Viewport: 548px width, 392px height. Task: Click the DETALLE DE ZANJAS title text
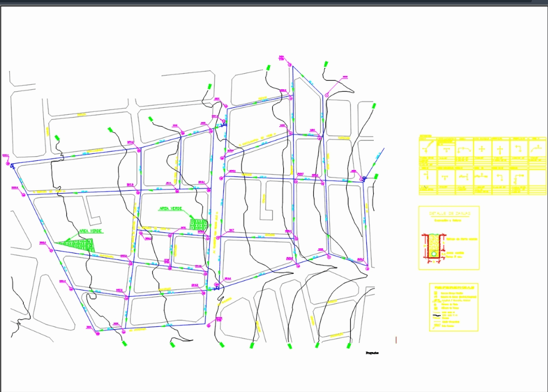[x=450, y=213]
